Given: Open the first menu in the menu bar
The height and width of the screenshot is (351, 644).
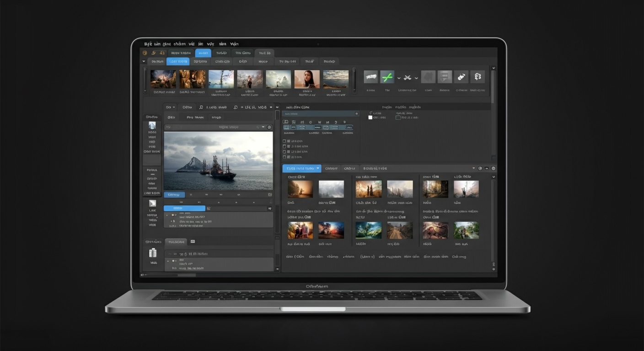Looking at the screenshot, I should pyautogui.click(x=147, y=44).
